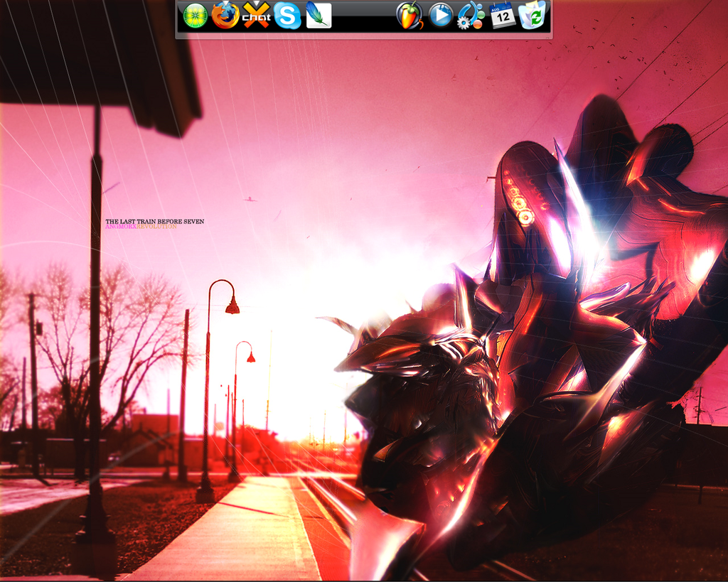Open the blue play media player icon
The height and width of the screenshot is (582, 728).
(x=440, y=16)
